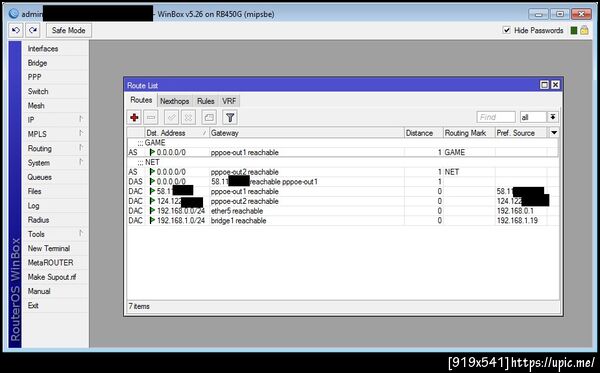The height and width of the screenshot is (373, 600).
Task: Open the column selector dropdown arrow
Action: pyautogui.click(x=554, y=133)
